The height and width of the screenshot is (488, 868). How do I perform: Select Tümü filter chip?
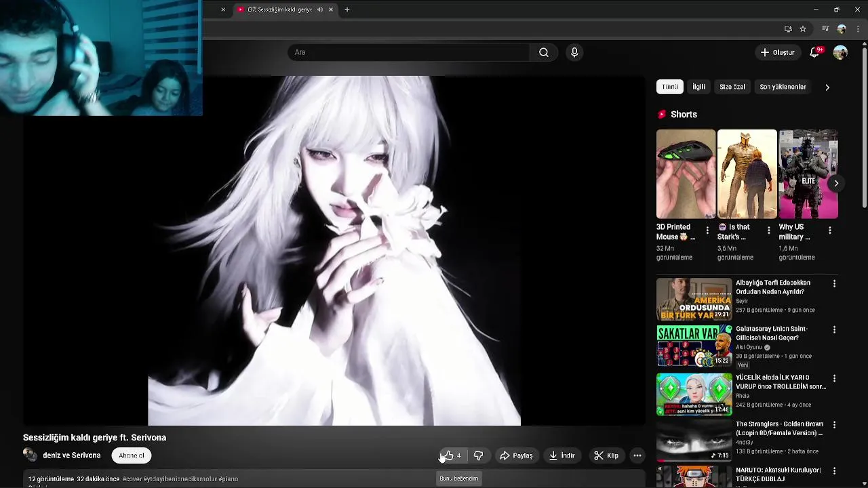(x=670, y=87)
